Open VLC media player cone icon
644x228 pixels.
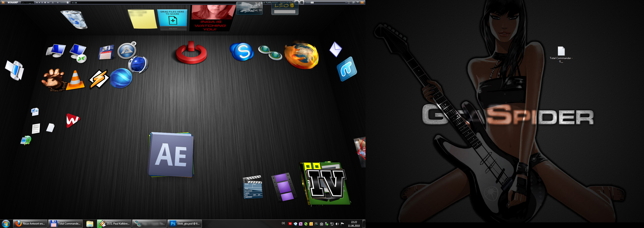pos(75,80)
